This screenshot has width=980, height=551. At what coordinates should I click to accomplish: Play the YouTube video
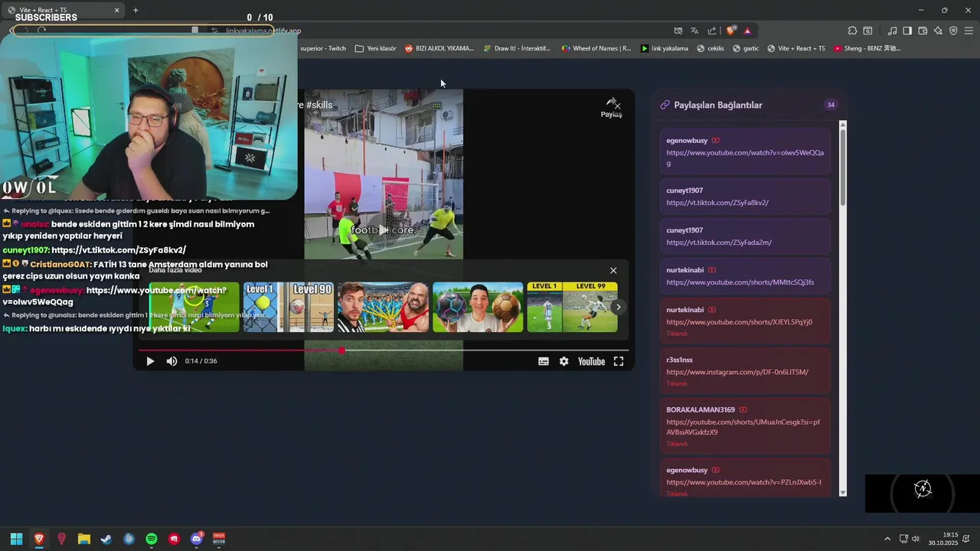click(150, 361)
